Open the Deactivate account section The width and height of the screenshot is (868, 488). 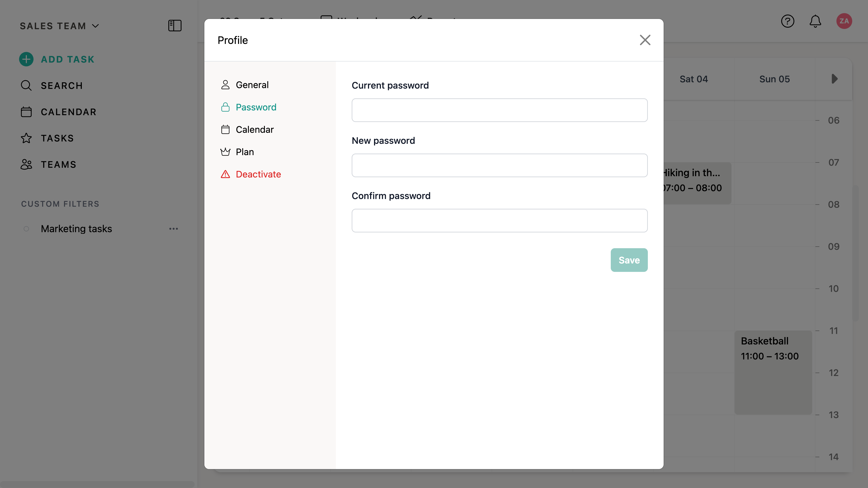tap(258, 174)
